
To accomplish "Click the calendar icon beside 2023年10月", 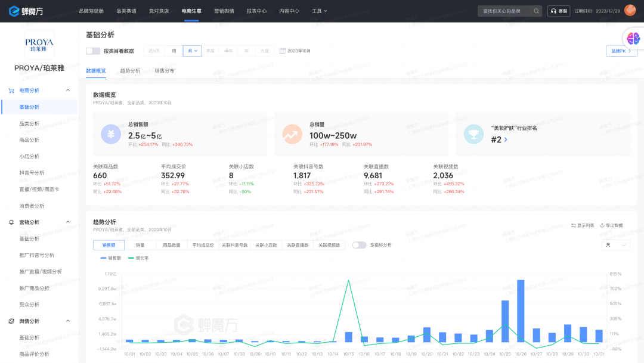I will pos(282,51).
